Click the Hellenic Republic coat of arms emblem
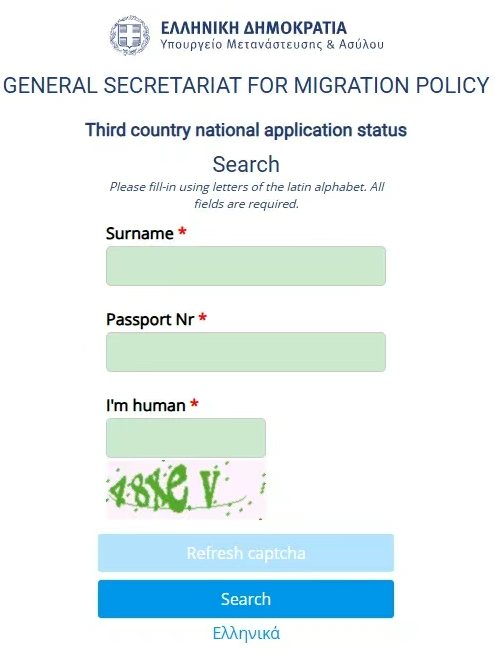 click(130, 35)
